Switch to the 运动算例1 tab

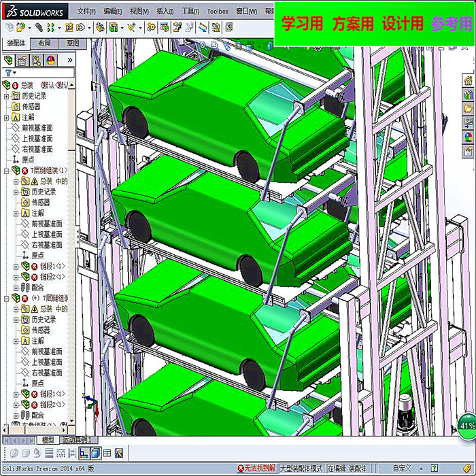[x=80, y=440]
